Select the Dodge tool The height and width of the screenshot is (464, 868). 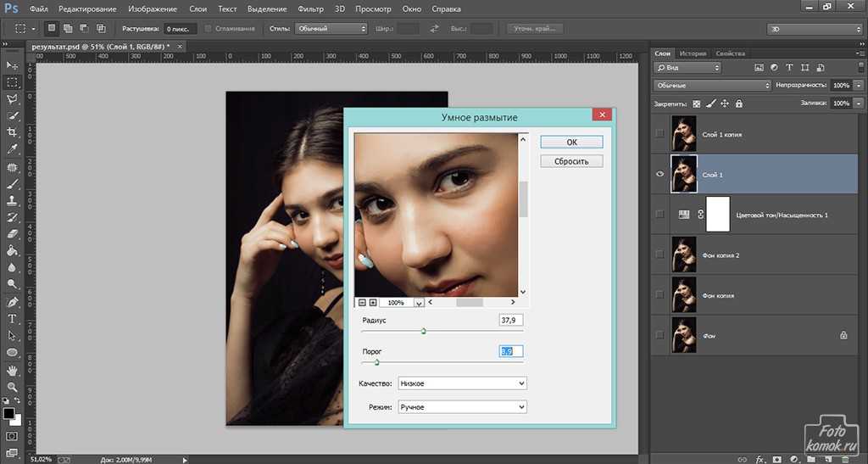point(12,284)
